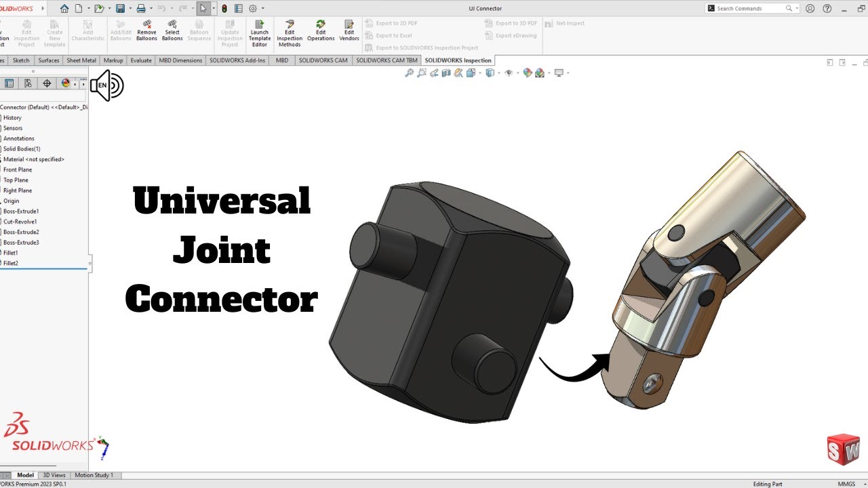
Task: Open the Motion Study 1 tab
Action: [x=94, y=475]
